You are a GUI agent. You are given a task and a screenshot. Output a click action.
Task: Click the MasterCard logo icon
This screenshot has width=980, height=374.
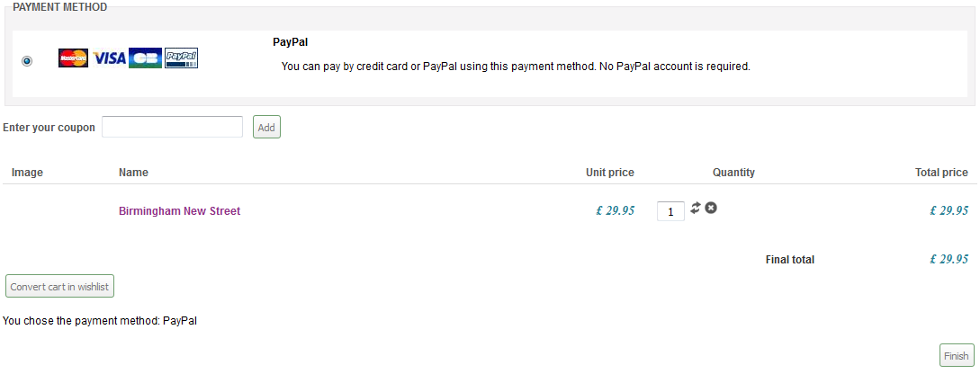[x=73, y=58]
